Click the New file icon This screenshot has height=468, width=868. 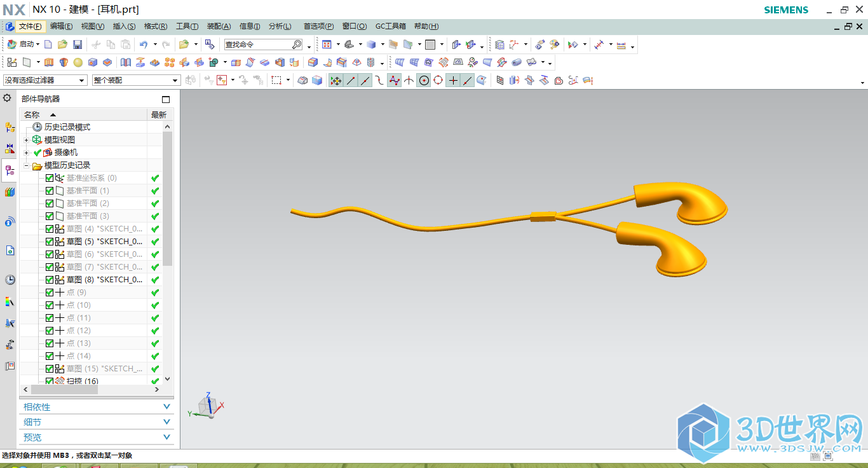point(48,45)
